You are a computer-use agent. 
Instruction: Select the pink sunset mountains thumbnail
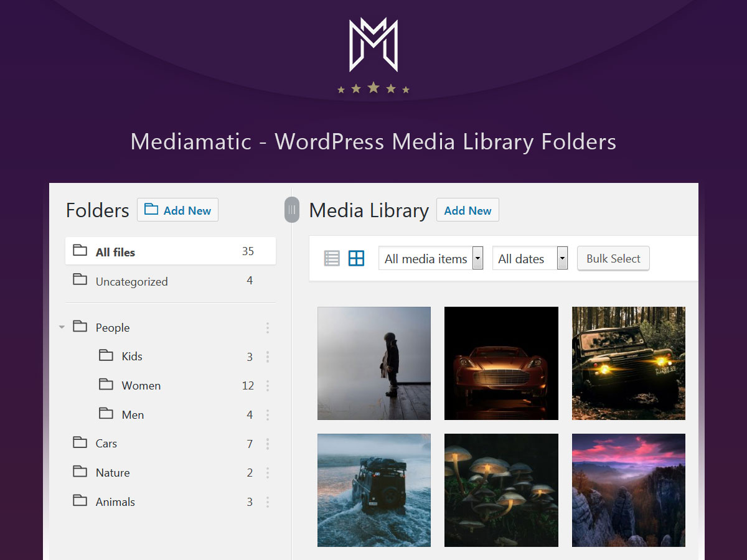point(629,490)
